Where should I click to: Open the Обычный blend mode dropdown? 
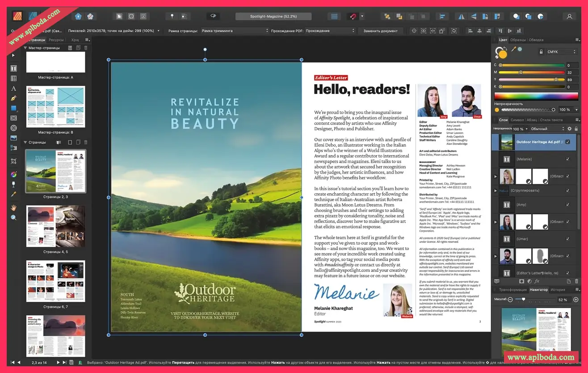click(x=547, y=129)
